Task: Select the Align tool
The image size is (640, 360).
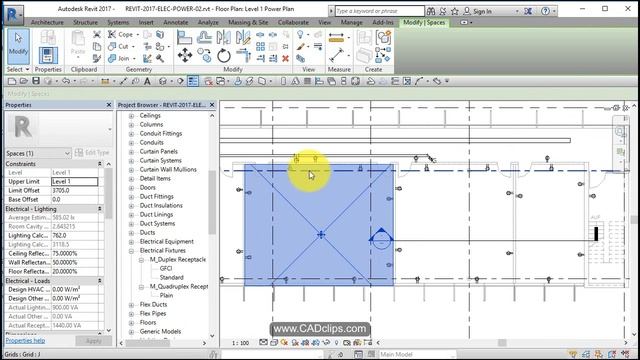Action: click(x=184, y=38)
